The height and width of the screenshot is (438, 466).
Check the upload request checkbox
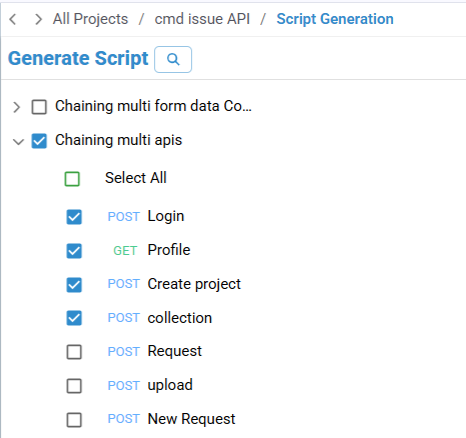74,386
